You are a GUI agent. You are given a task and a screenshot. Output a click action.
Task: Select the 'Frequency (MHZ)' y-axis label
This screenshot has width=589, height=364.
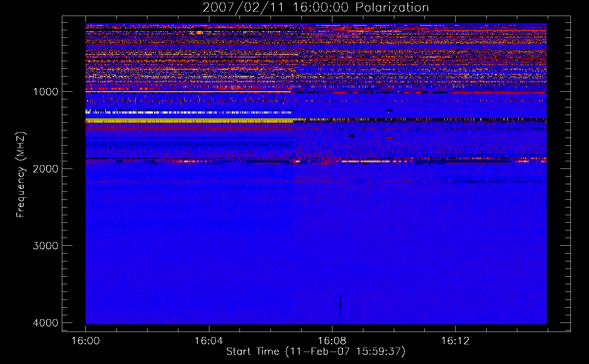tap(21, 175)
